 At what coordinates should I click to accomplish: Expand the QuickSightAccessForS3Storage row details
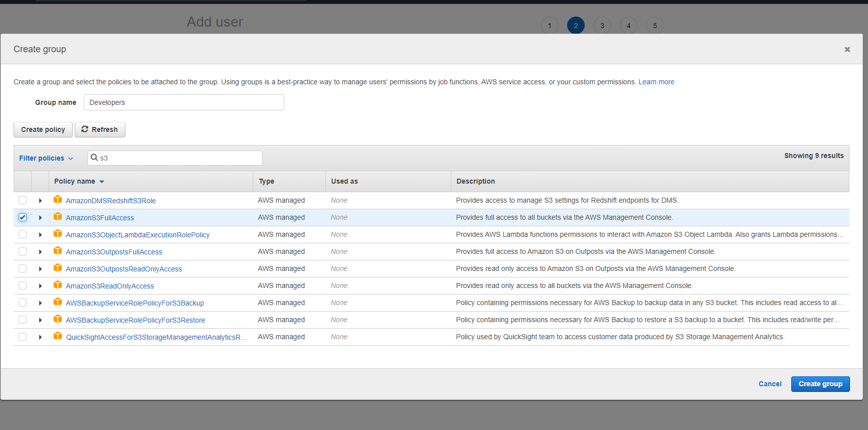click(40, 337)
